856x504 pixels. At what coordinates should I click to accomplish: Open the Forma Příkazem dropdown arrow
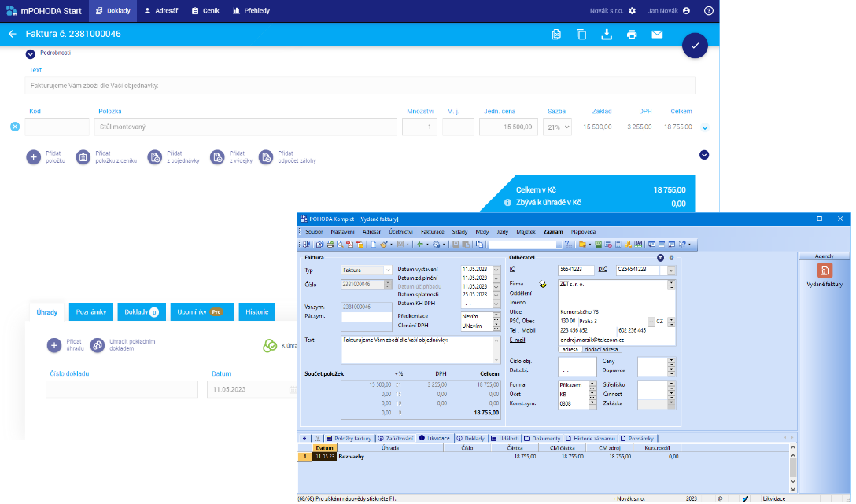click(592, 384)
